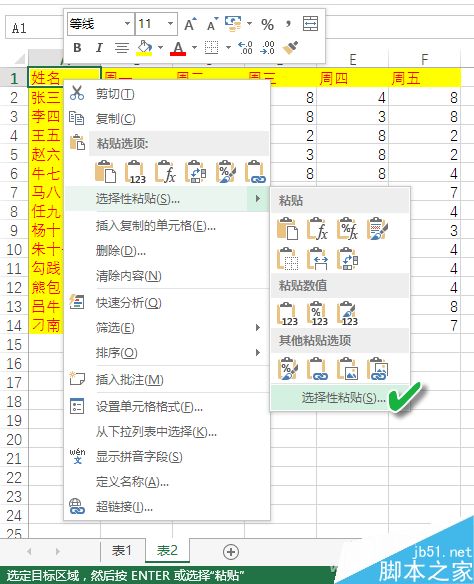Click paste link icon under 粘贴选项
474x584 pixels.
click(255, 172)
